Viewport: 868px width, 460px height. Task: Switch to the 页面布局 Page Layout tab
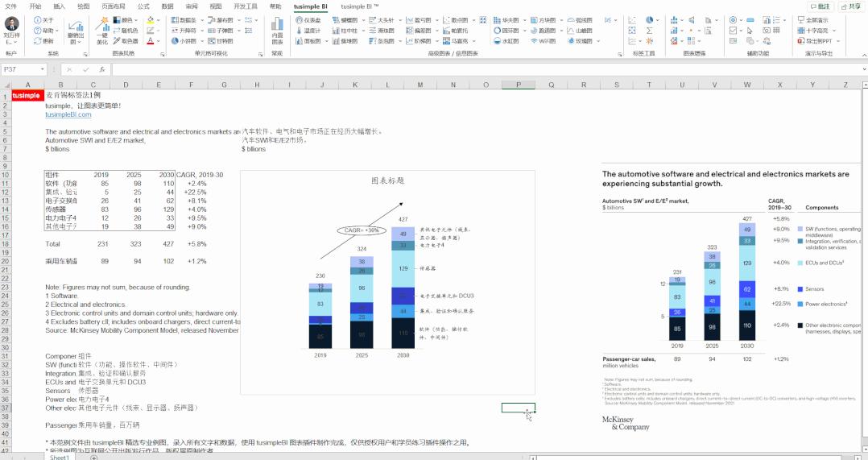point(113,6)
